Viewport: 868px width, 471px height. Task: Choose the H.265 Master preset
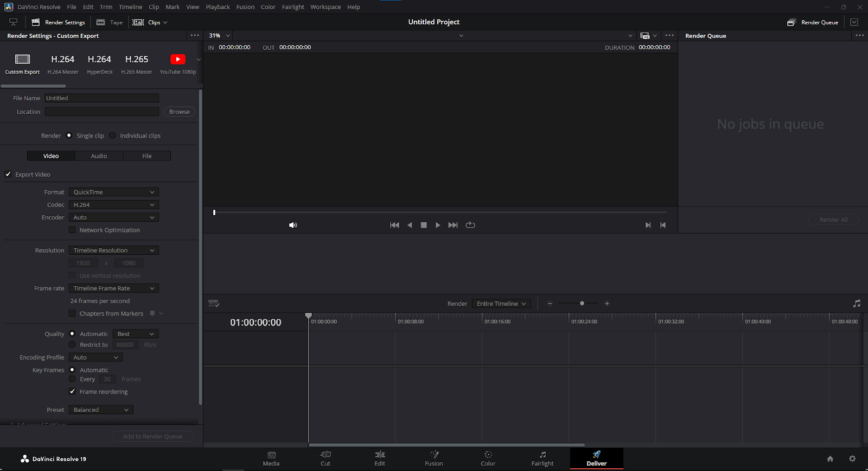click(137, 63)
